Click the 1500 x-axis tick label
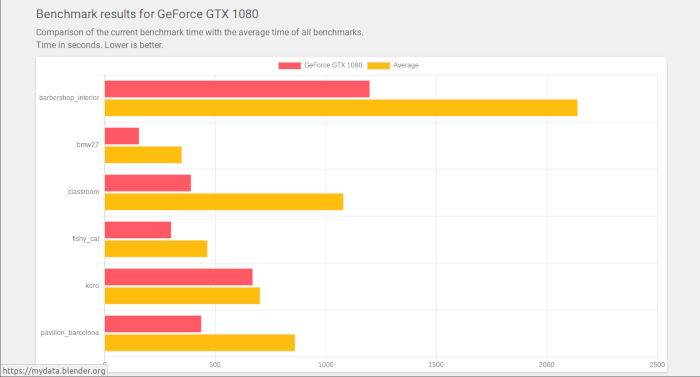 point(436,364)
